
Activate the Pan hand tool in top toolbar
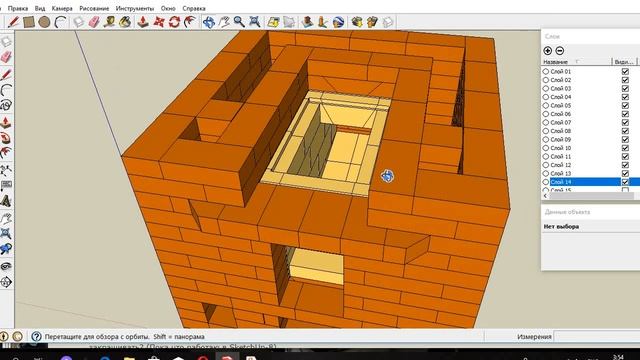(x=224, y=22)
